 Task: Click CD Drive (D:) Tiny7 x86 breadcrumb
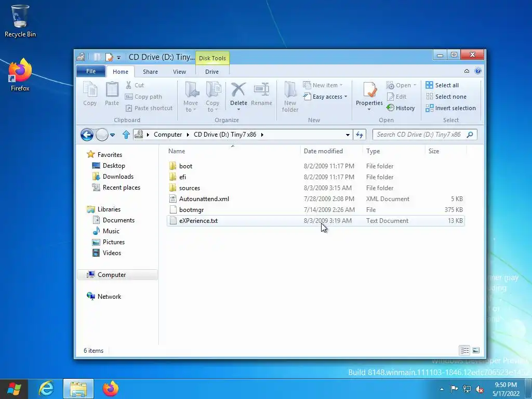click(225, 135)
